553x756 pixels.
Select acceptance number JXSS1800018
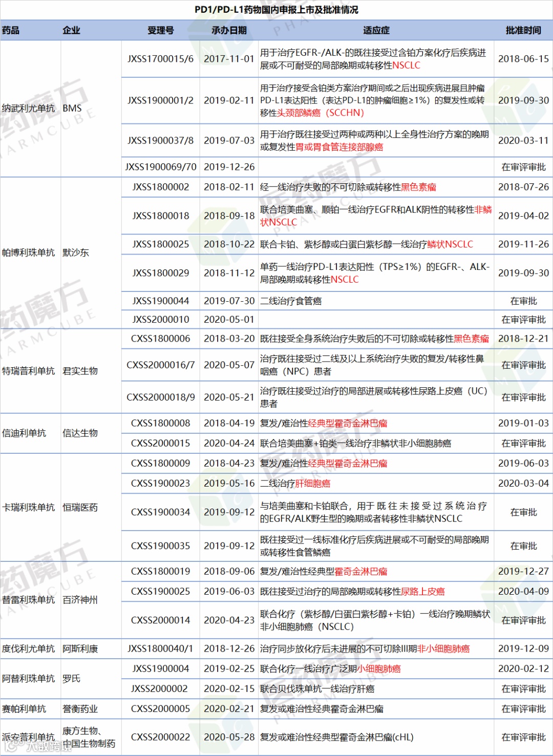click(160, 216)
